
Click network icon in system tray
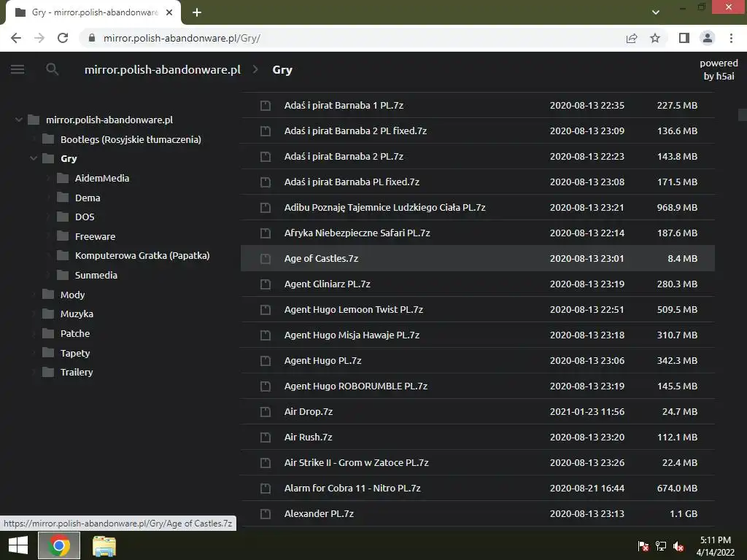pos(661,546)
